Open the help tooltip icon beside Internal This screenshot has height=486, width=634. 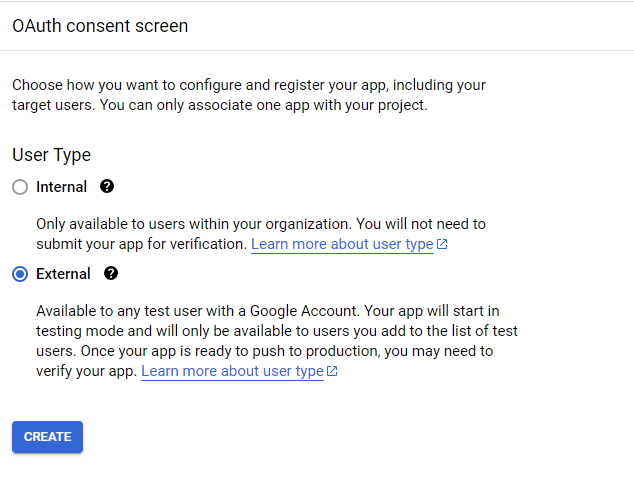pos(107,186)
